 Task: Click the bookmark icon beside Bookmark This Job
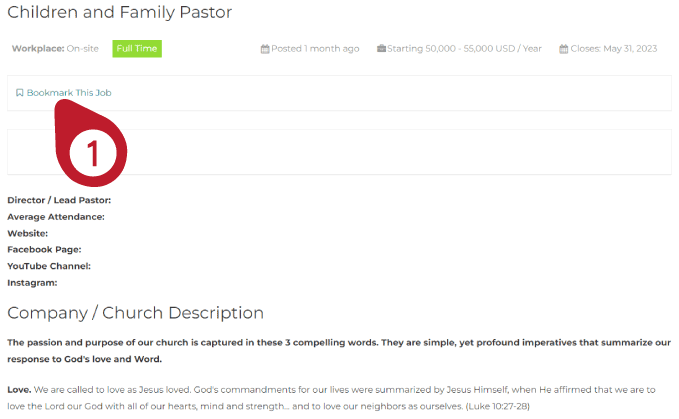tap(19, 93)
